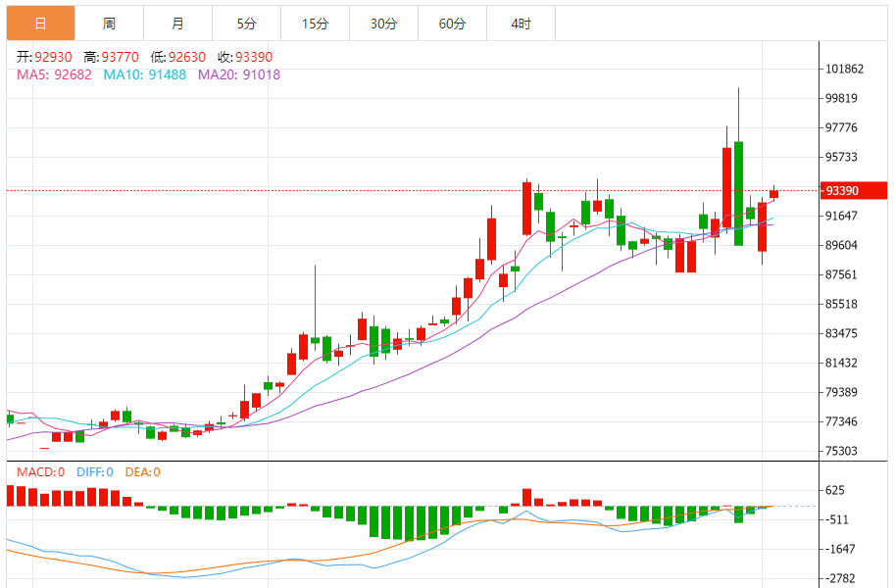Click the MA10: 91488 indicator label
The height and width of the screenshot is (588, 895).
(145, 74)
